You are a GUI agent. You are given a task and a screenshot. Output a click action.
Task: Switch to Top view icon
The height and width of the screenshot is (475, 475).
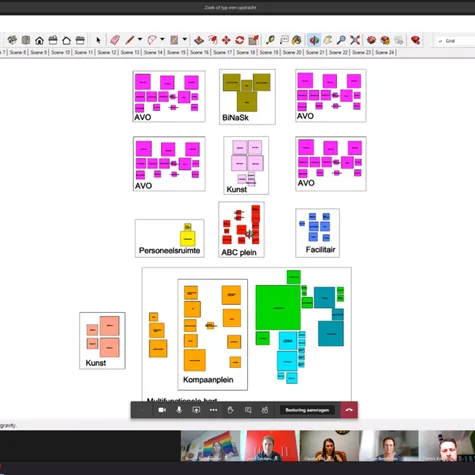tap(26, 40)
